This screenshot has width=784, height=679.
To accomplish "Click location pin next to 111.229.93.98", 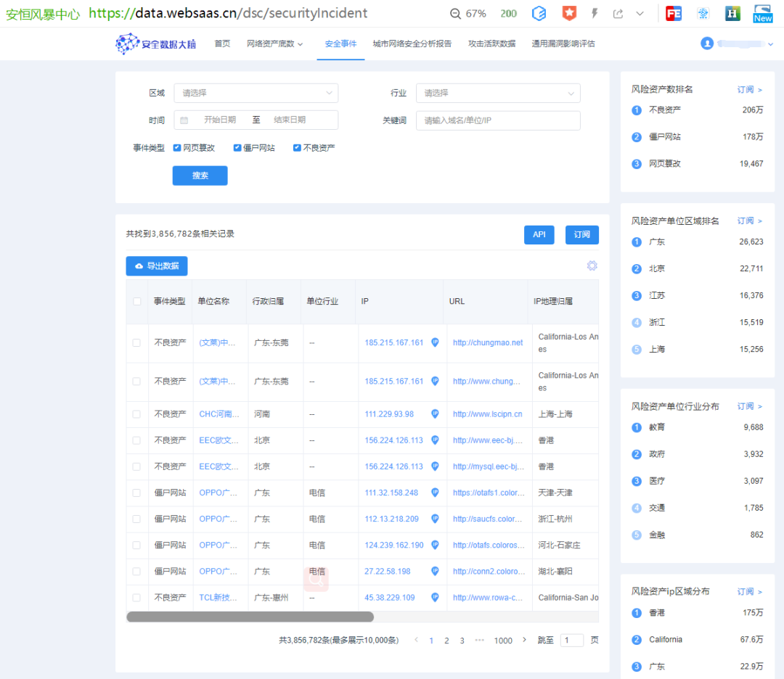I will click(435, 413).
